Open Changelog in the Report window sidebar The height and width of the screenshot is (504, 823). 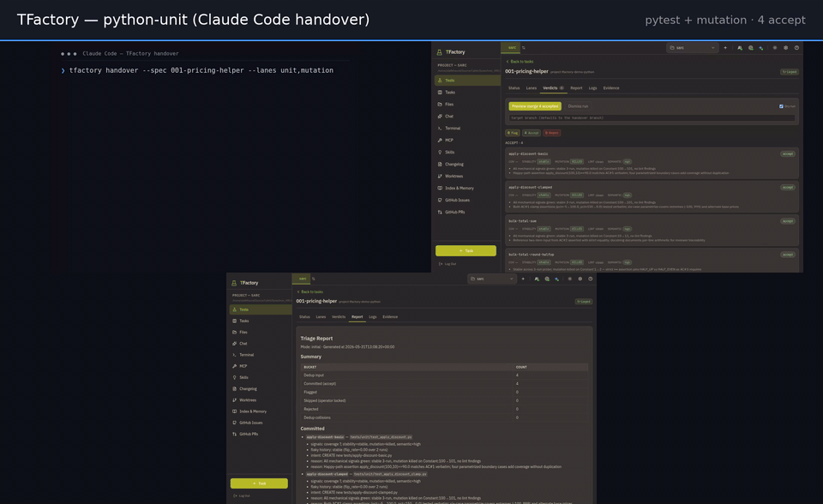[x=261, y=389]
